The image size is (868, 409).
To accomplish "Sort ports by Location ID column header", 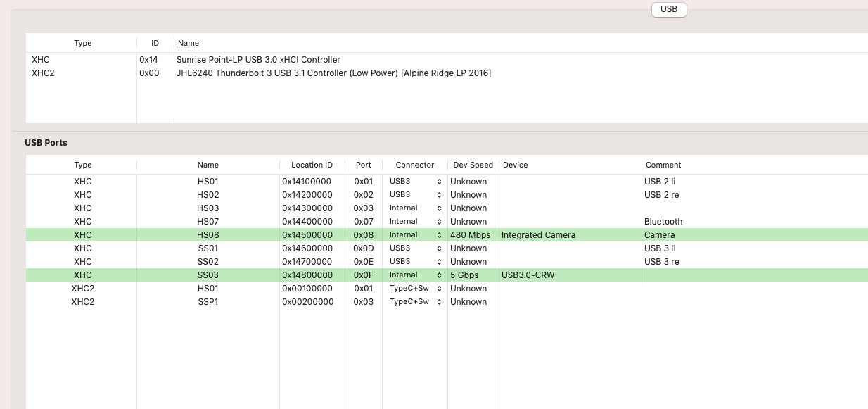I will pyautogui.click(x=312, y=165).
